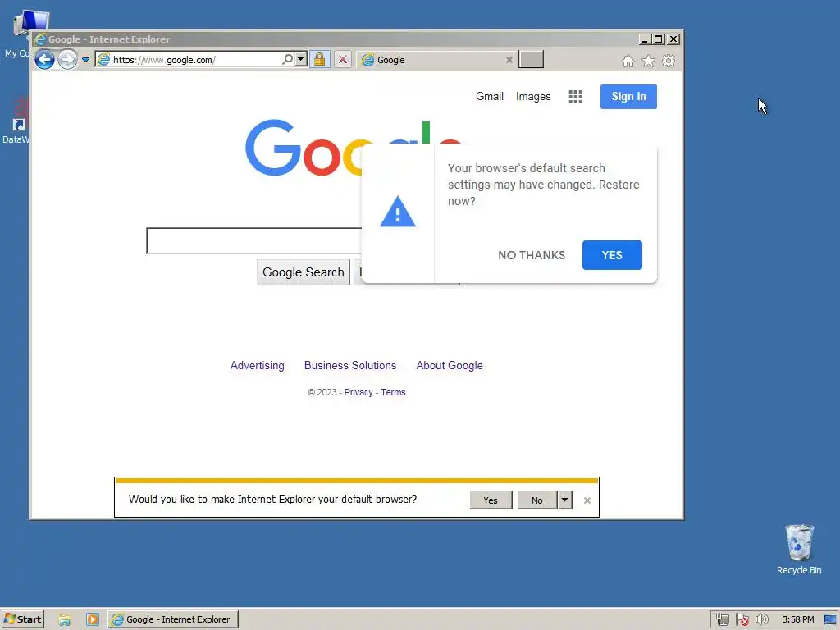Viewport: 840px width, 630px height.
Task: Dismiss the default browser notification bar
Action: 587,500
